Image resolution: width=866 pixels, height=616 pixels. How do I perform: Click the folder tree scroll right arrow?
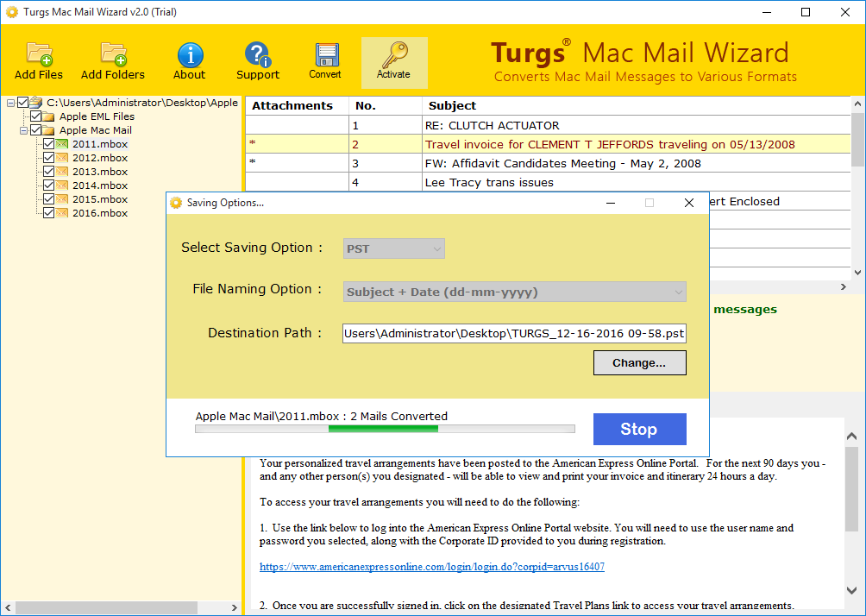234,607
